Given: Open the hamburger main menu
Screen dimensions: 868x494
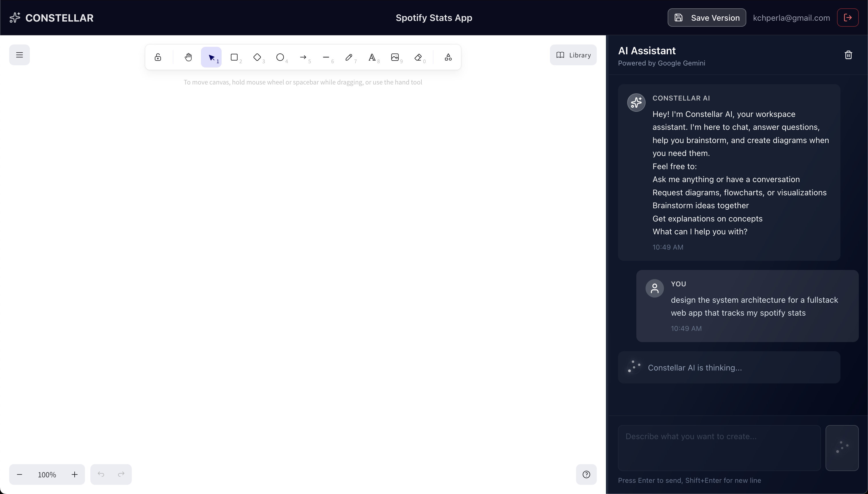Looking at the screenshot, I should coord(19,55).
